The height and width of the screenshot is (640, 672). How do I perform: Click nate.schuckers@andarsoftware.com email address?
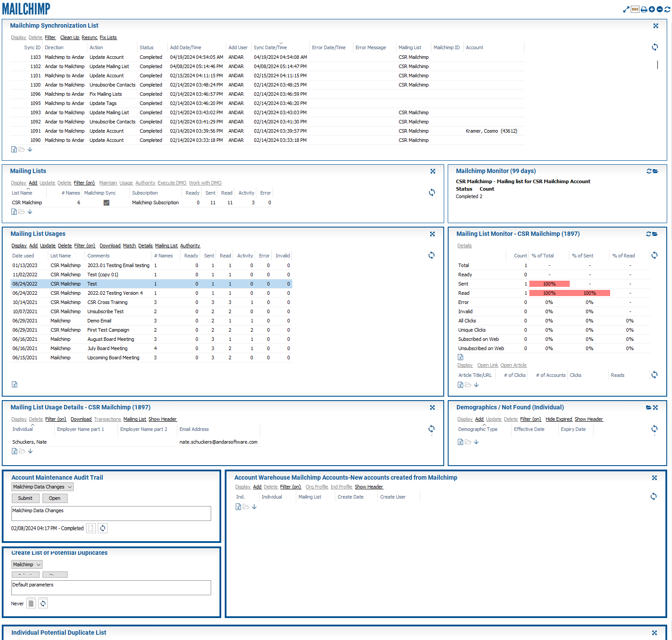point(219,442)
